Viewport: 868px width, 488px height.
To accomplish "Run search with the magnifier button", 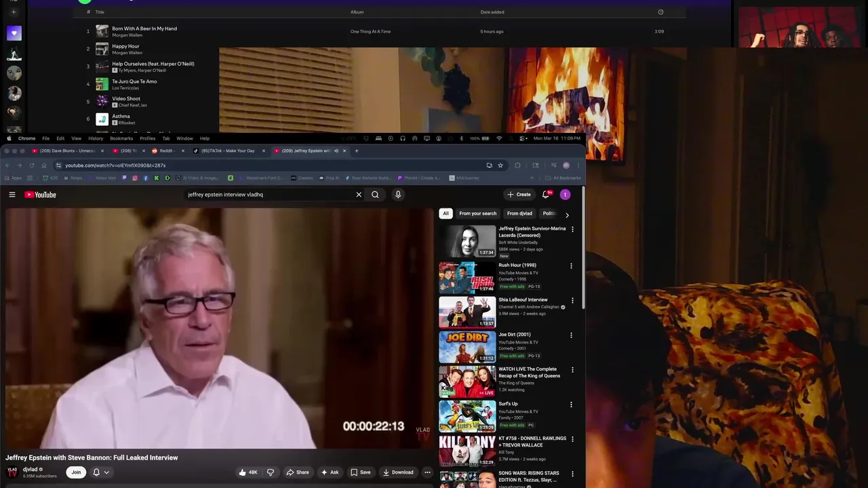I will point(375,195).
